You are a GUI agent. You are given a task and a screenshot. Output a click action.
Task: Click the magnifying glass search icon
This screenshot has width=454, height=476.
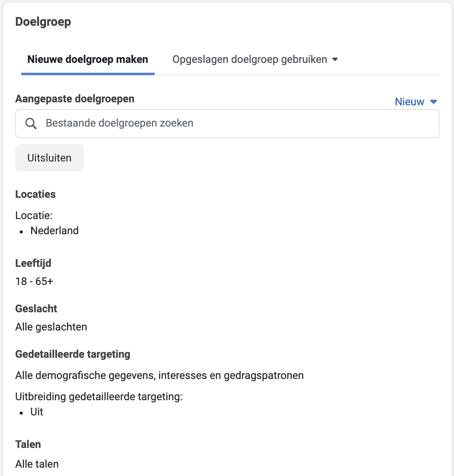[31, 123]
